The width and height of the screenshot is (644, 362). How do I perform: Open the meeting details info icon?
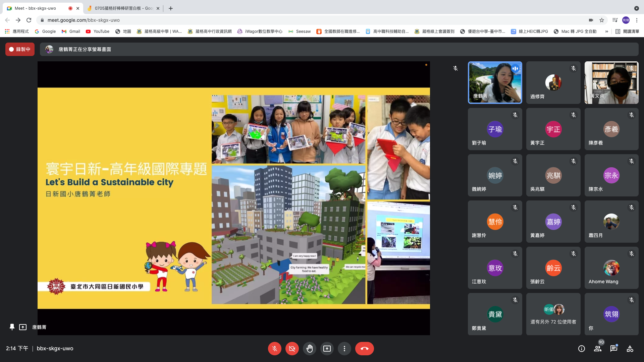tap(581, 349)
